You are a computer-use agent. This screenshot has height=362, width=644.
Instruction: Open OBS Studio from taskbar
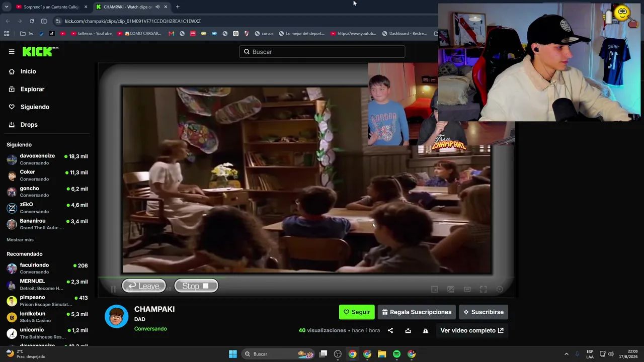[338, 354]
